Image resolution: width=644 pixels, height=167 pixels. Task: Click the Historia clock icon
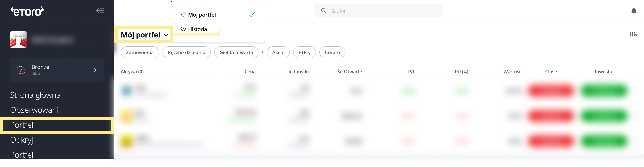tap(183, 29)
